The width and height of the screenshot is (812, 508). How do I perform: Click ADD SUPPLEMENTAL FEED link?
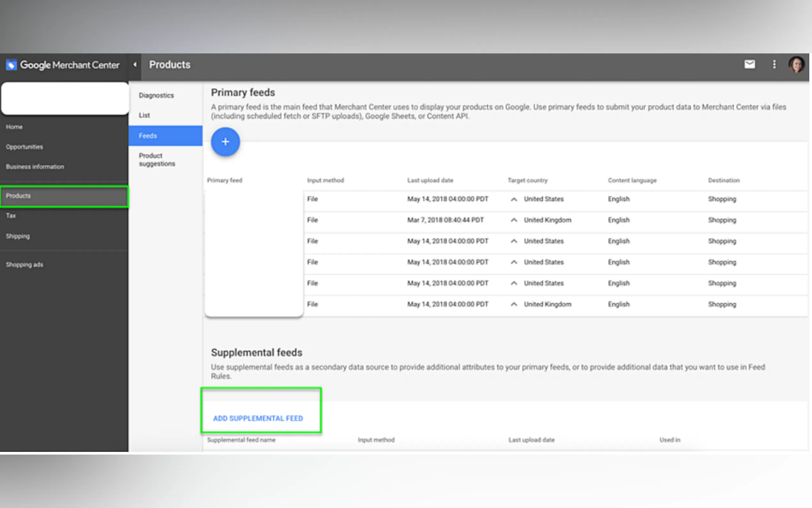258,418
